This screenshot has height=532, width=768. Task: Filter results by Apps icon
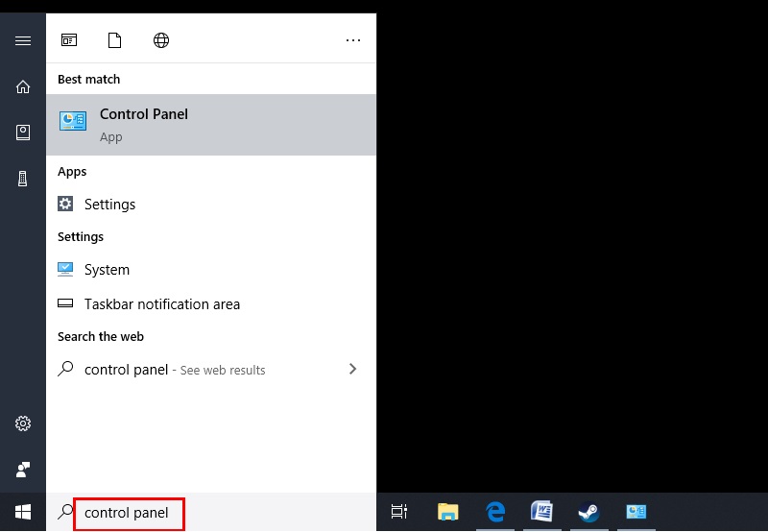(69, 40)
